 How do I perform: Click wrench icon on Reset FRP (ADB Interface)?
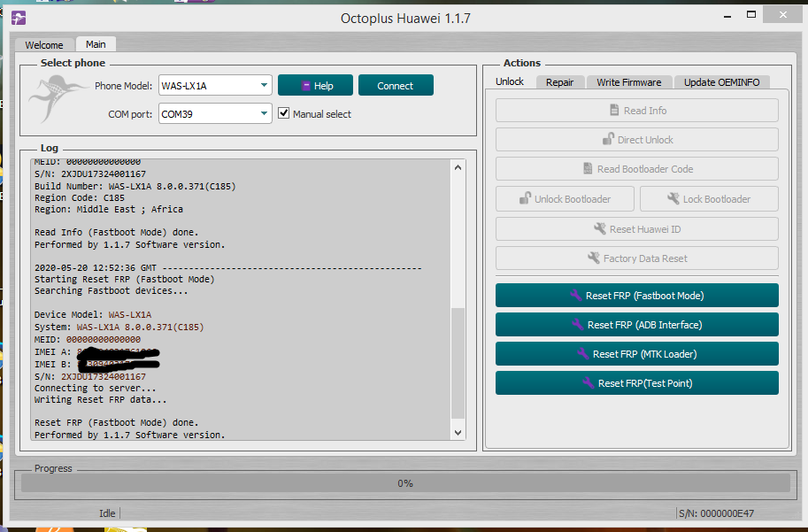(x=578, y=325)
